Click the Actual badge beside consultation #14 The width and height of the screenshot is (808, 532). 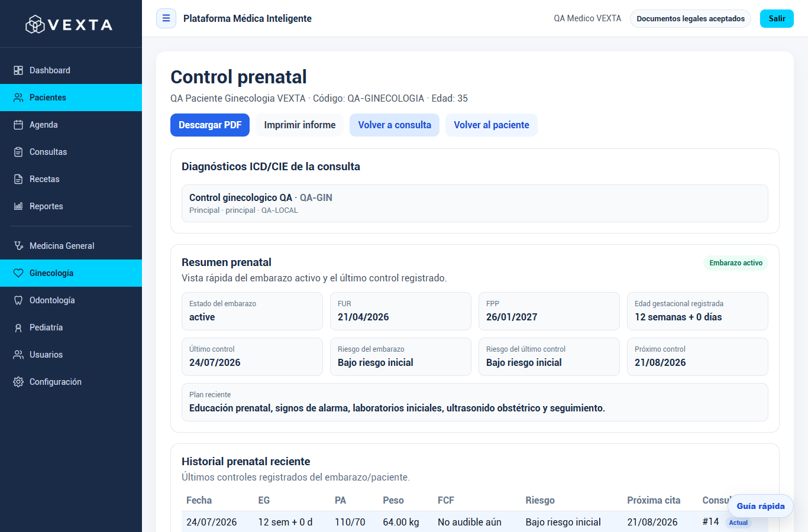738,523
